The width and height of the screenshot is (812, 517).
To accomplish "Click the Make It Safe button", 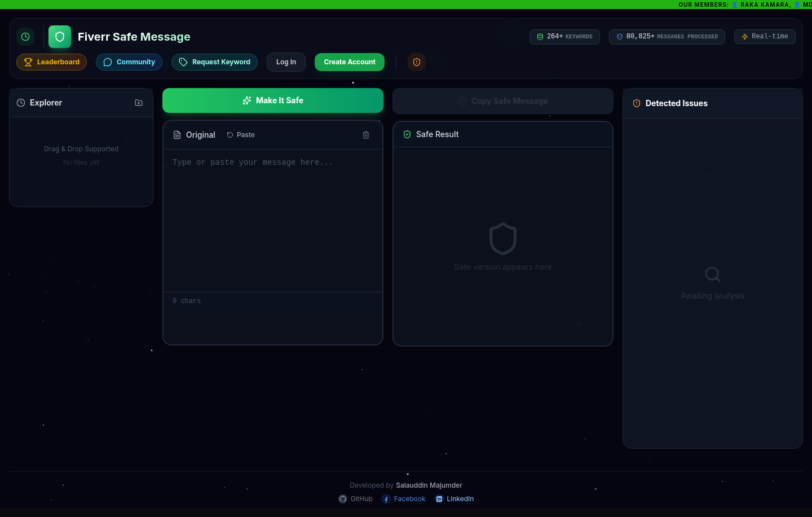I will (x=273, y=100).
